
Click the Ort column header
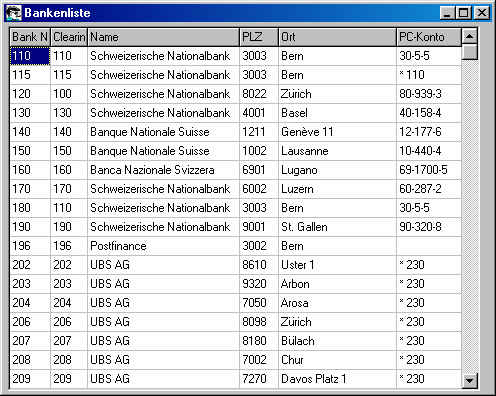click(x=338, y=37)
